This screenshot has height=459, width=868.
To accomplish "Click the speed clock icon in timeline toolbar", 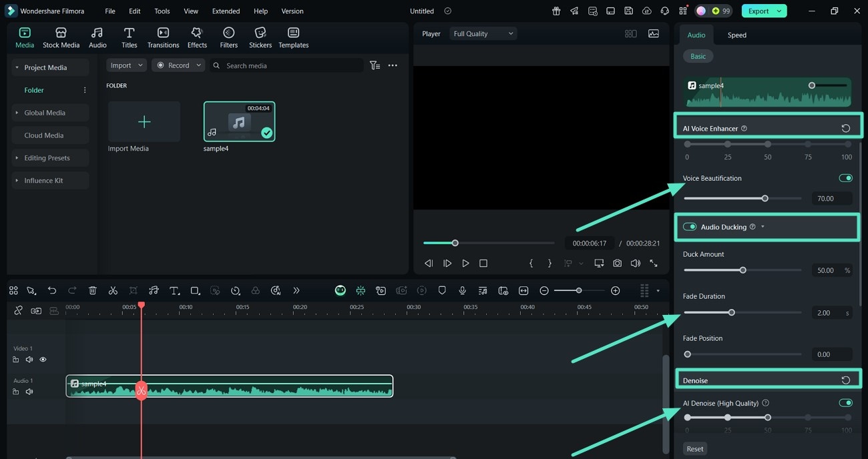I will pos(235,291).
